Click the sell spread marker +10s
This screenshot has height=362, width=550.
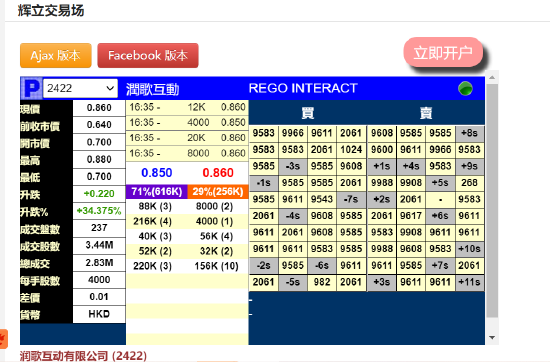[469, 249]
